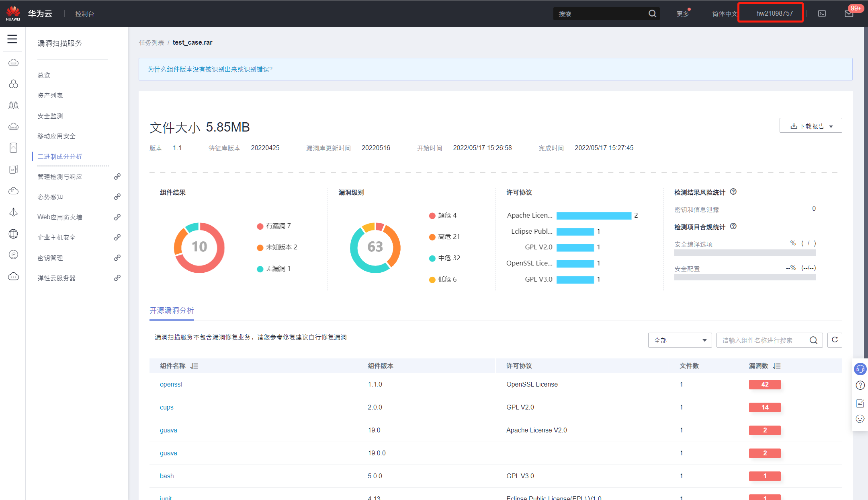
Task: Click the Apache License bar in 许可协议 chart
Action: coord(594,216)
